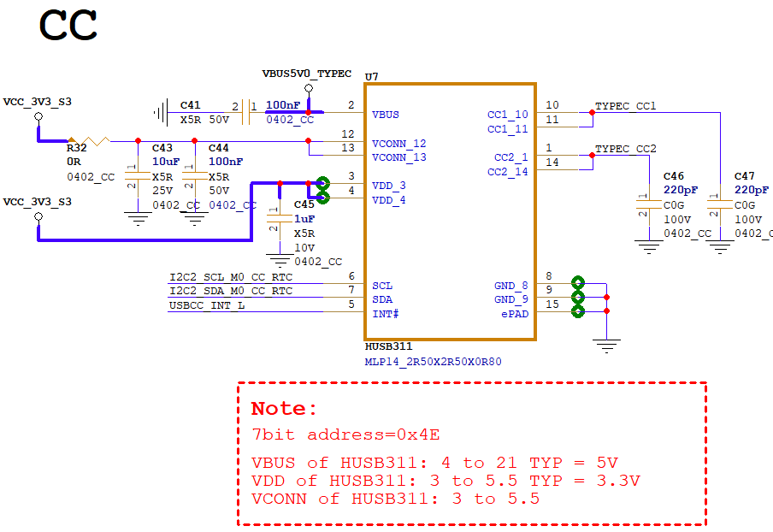Click the SCL pin name
This screenshot has height=532, width=773.
click(x=382, y=286)
